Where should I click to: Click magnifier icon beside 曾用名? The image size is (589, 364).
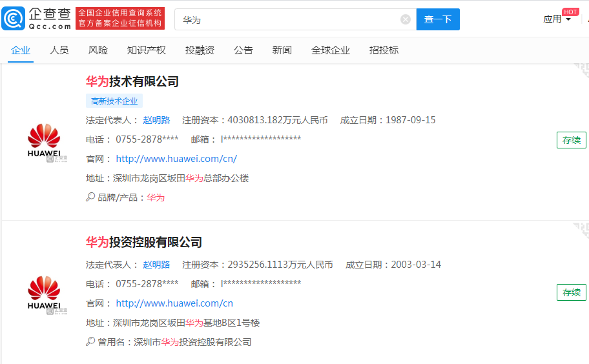[90, 342]
